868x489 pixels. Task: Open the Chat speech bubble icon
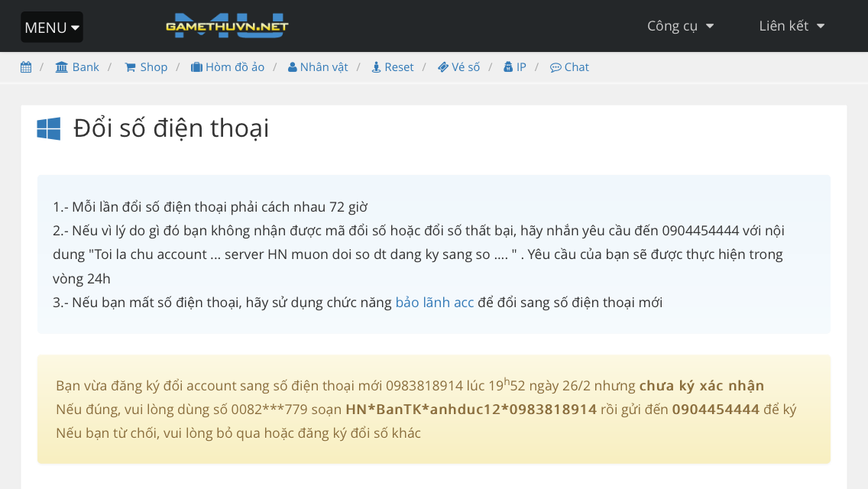click(x=556, y=67)
